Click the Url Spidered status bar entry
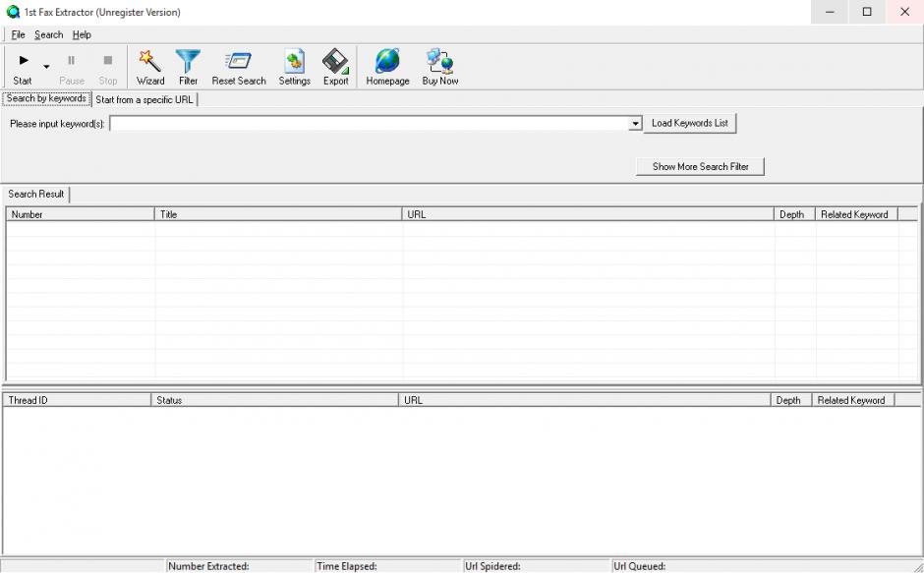 537,566
